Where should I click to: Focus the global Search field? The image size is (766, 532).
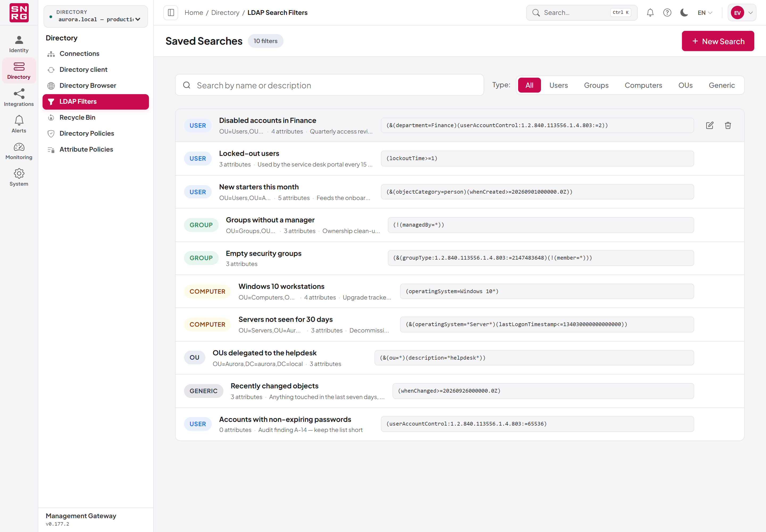[582, 13]
